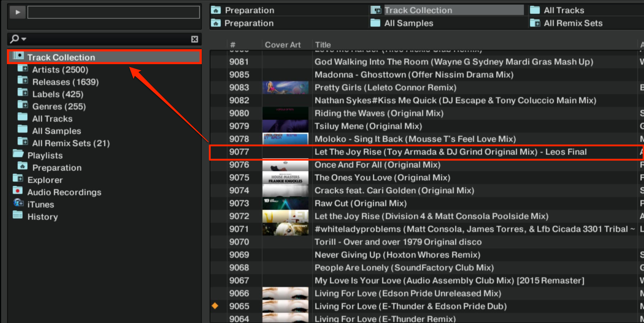Screen dimensions: 644x323
Task: Click the All Samples folder icon in the tree
Action: point(23,130)
